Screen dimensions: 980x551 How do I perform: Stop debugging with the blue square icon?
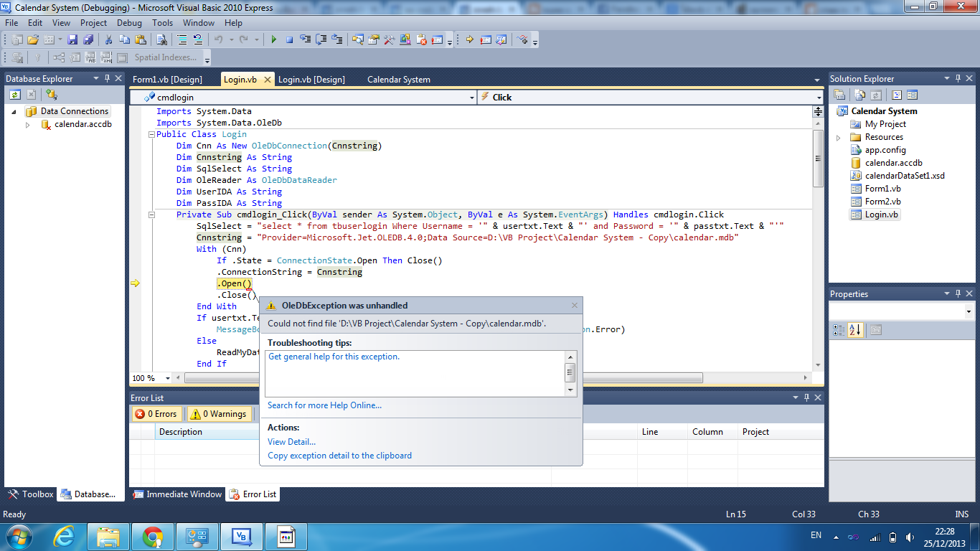tap(289, 40)
